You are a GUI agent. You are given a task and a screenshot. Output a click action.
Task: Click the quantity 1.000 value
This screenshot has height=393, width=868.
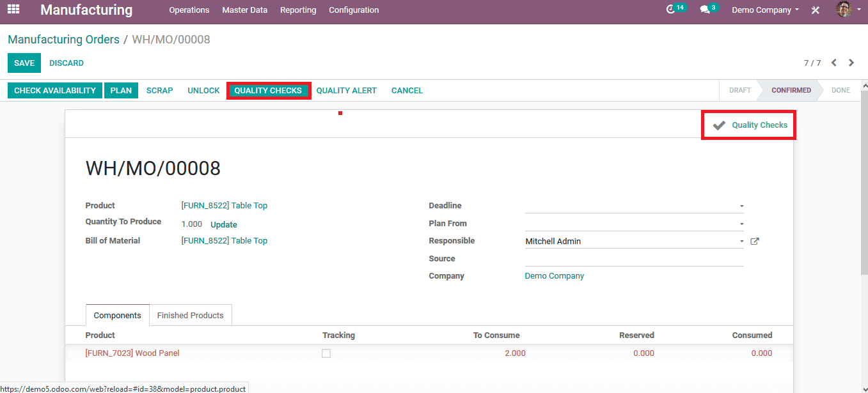click(192, 225)
